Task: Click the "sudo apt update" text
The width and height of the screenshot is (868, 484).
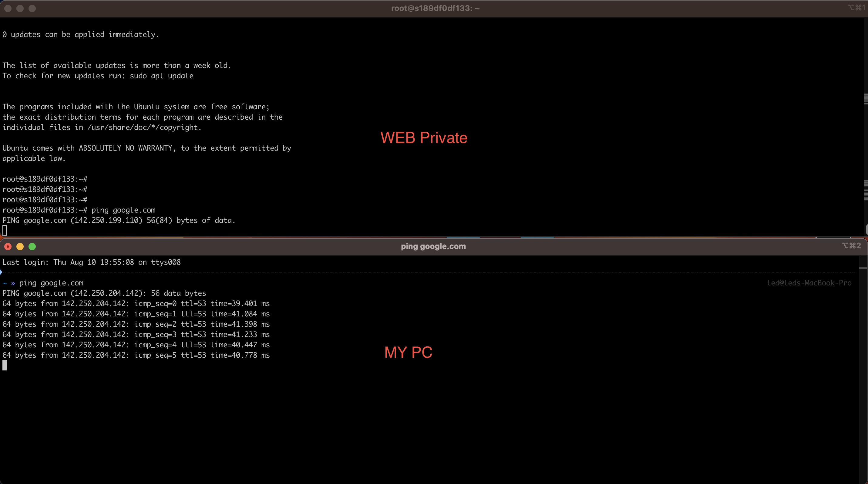Action: coord(161,76)
